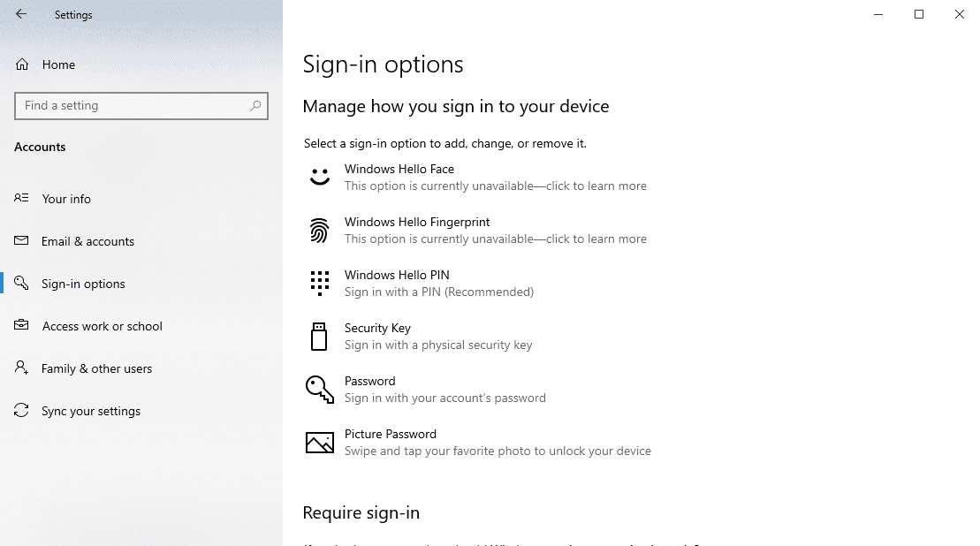Click 'Sign in with a PIN (Recommended)' text
The height and width of the screenshot is (546, 980).
click(439, 292)
